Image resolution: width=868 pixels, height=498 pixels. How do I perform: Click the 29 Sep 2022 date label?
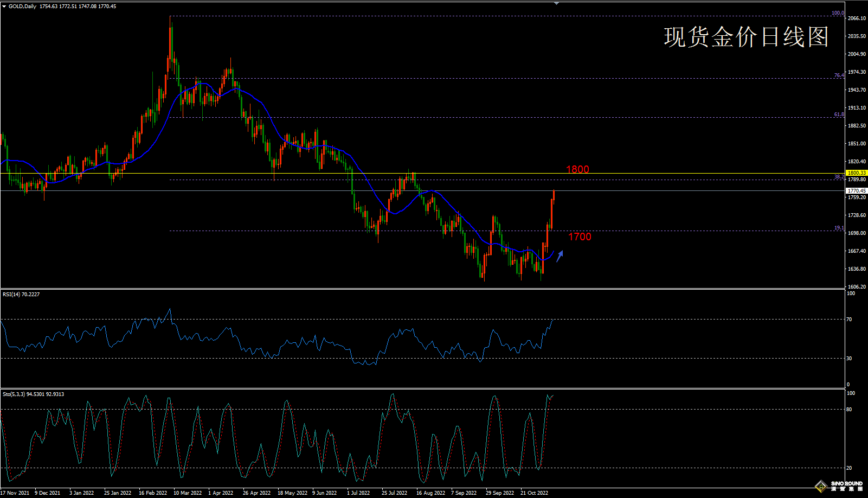click(500, 493)
